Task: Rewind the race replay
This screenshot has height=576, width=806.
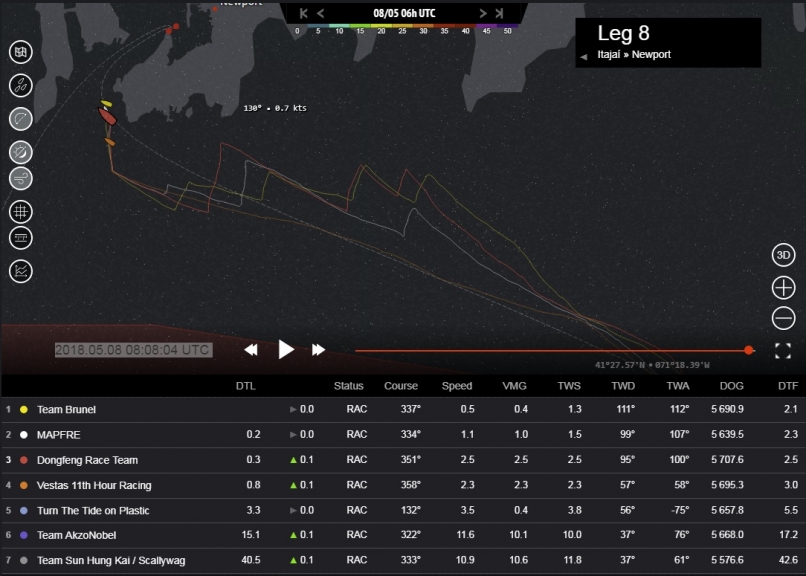Action: [251, 350]
